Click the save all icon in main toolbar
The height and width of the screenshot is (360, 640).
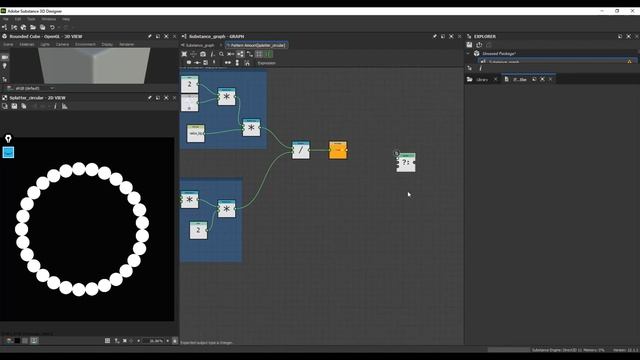42,27
